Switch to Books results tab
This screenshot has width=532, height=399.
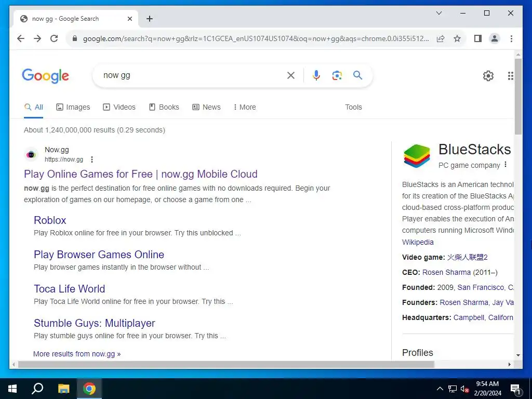click(x=164, y=107)
